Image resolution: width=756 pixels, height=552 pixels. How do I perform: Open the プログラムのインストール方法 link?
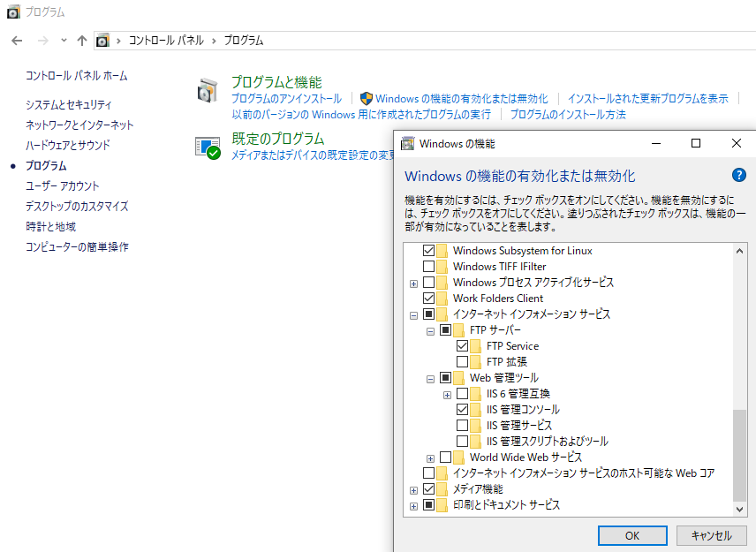(568, 115)
